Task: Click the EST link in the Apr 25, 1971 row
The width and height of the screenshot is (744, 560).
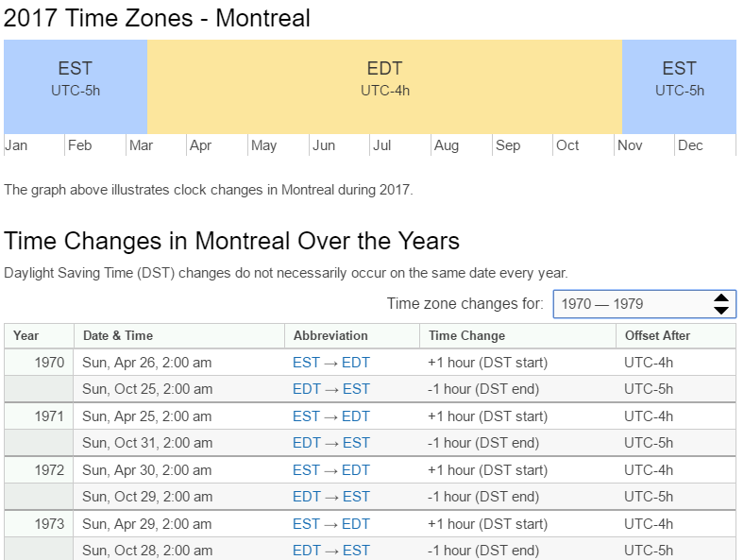Action: [x=306, y=416]
